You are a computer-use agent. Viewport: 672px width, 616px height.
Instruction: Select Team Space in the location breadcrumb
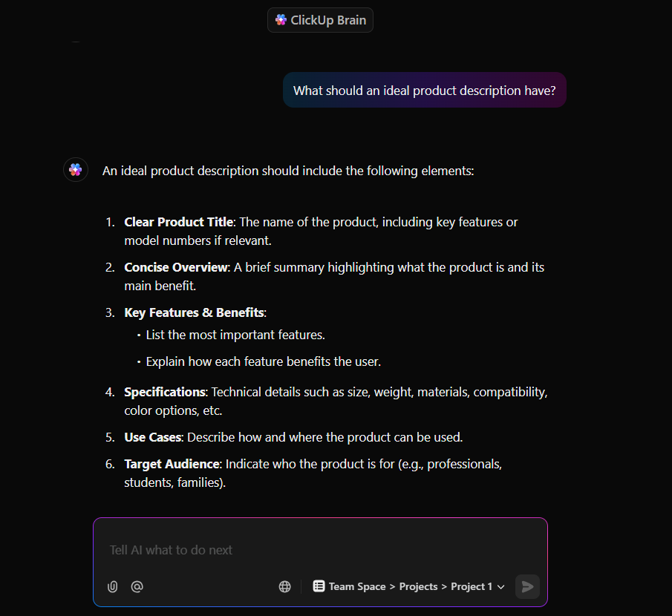point(357,586)
